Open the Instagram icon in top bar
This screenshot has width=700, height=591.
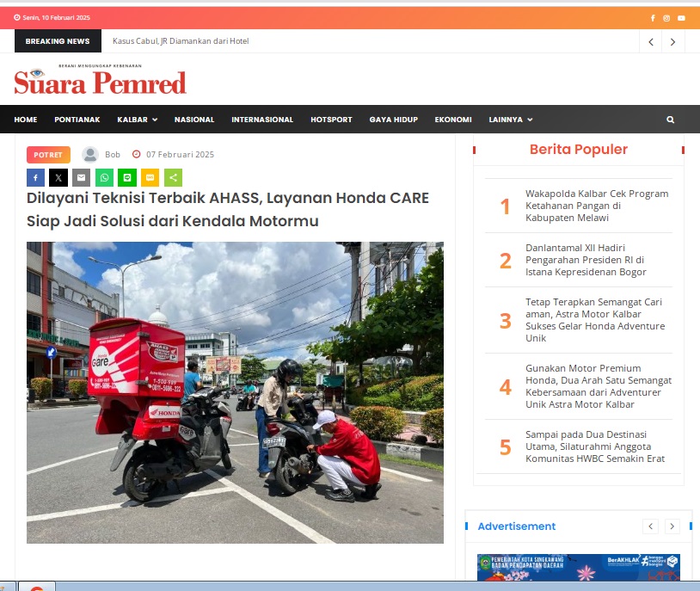666,18
